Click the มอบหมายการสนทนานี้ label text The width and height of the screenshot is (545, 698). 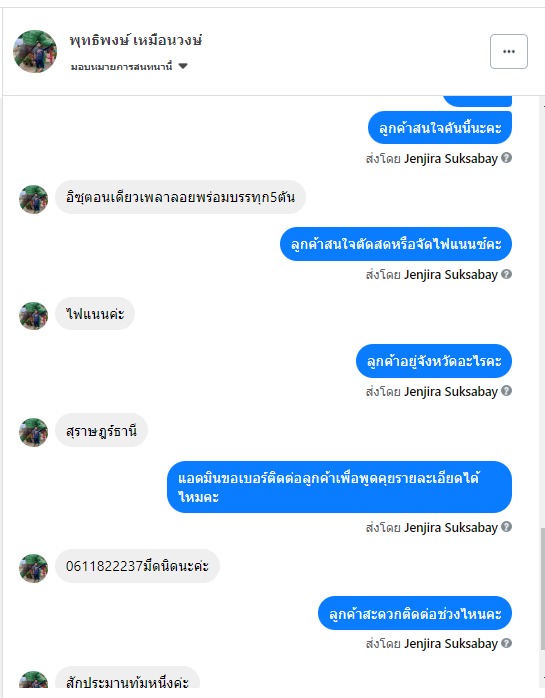[121, 67]
